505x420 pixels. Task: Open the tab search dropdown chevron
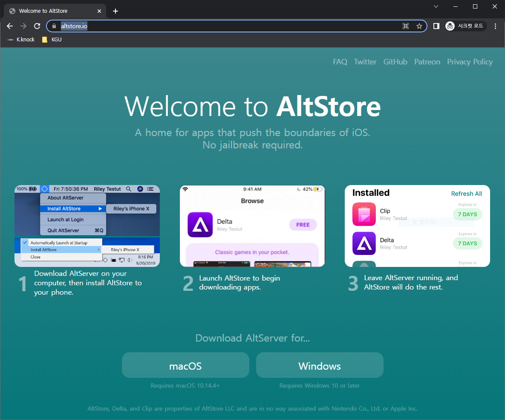[x=436, y=6]
